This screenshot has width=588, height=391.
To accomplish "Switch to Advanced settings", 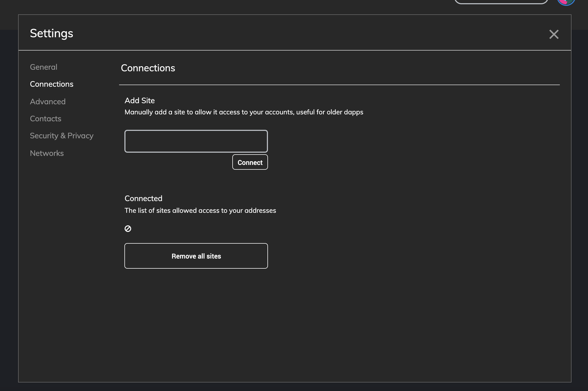I will coord(48,102).
